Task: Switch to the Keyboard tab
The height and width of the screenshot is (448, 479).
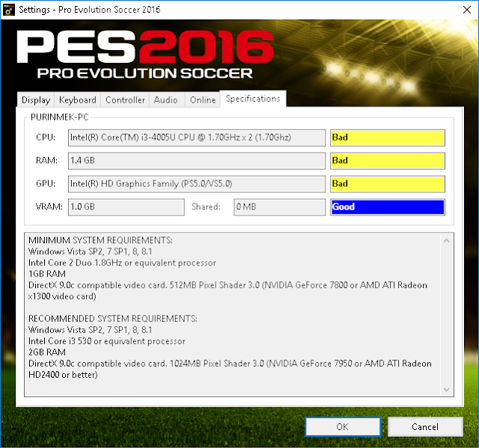Action: click(x=77, y=99)
